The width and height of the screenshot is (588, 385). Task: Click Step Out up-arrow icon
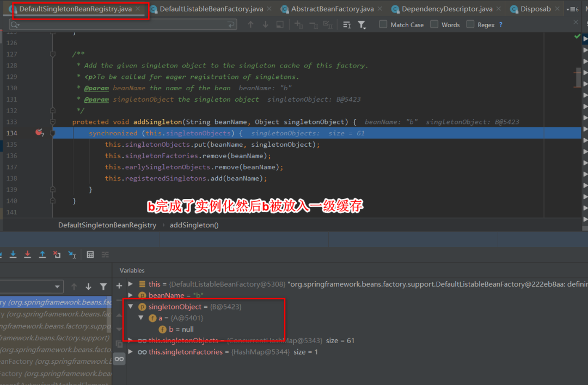point(42,254)
